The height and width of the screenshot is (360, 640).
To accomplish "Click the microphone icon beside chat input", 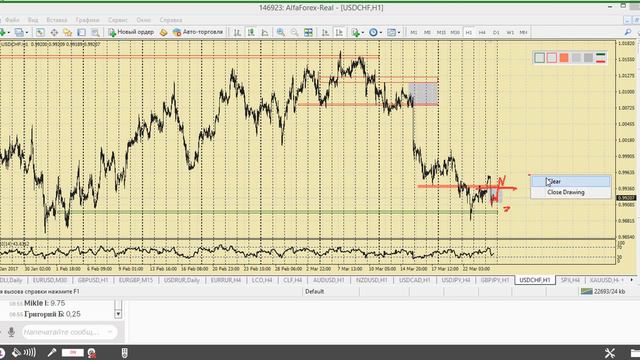I will [x=11, y=332].
